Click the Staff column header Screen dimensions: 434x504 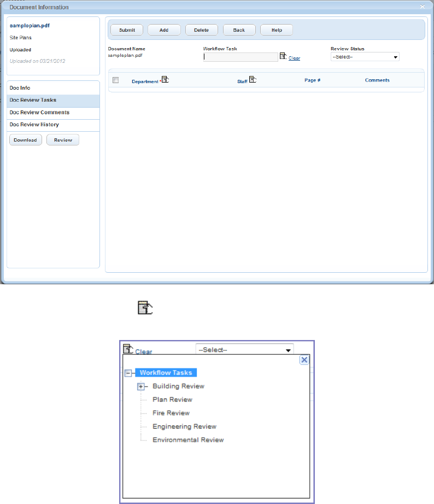[x=242, y=81]
